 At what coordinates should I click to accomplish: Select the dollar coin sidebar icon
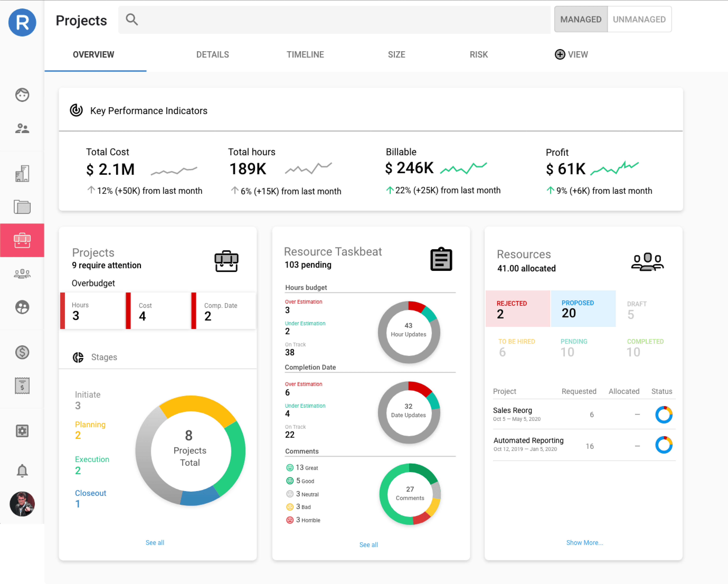22,352
